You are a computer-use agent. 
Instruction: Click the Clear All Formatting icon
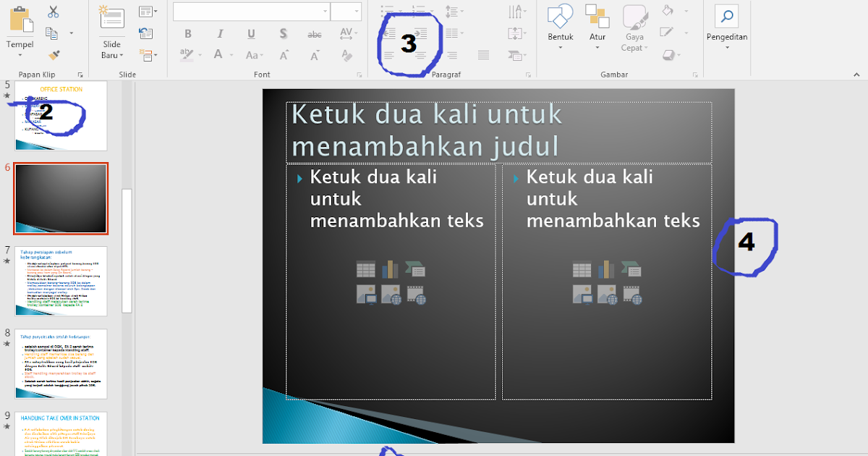click(x=348, y=55)
